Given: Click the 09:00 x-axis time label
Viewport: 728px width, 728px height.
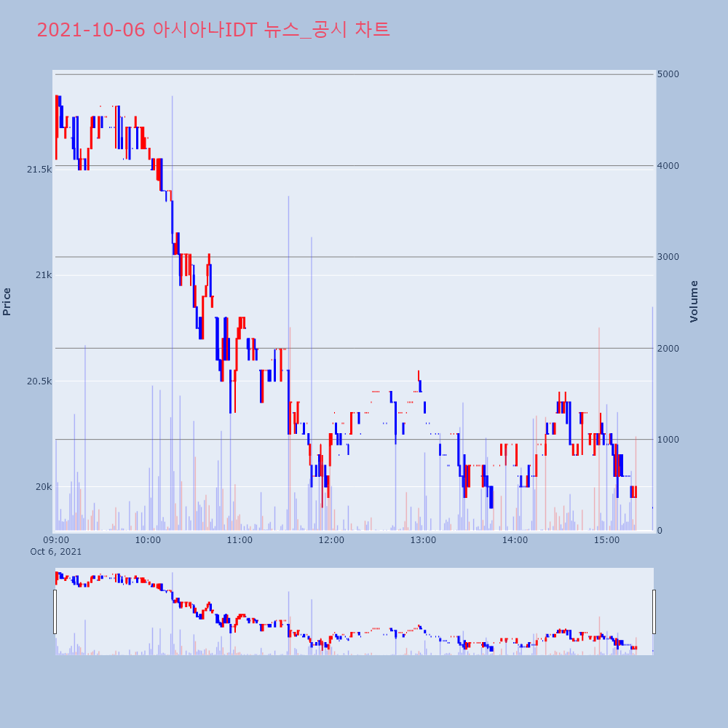Looking at the screenshot, I should click(x=56, y=540).
